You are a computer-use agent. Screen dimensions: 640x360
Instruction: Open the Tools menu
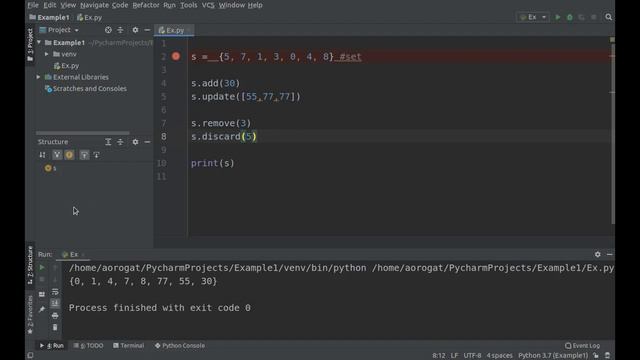[x=189, y=5]
